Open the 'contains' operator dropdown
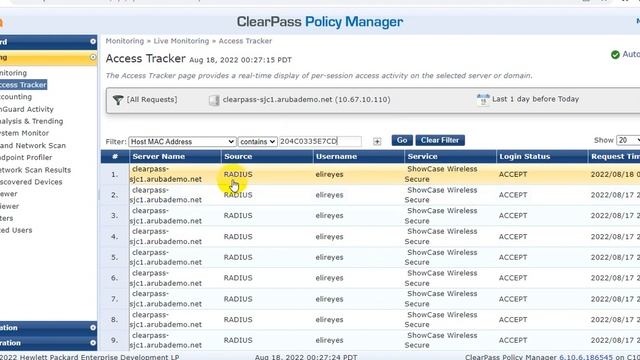640x360 pixels. 258,142
